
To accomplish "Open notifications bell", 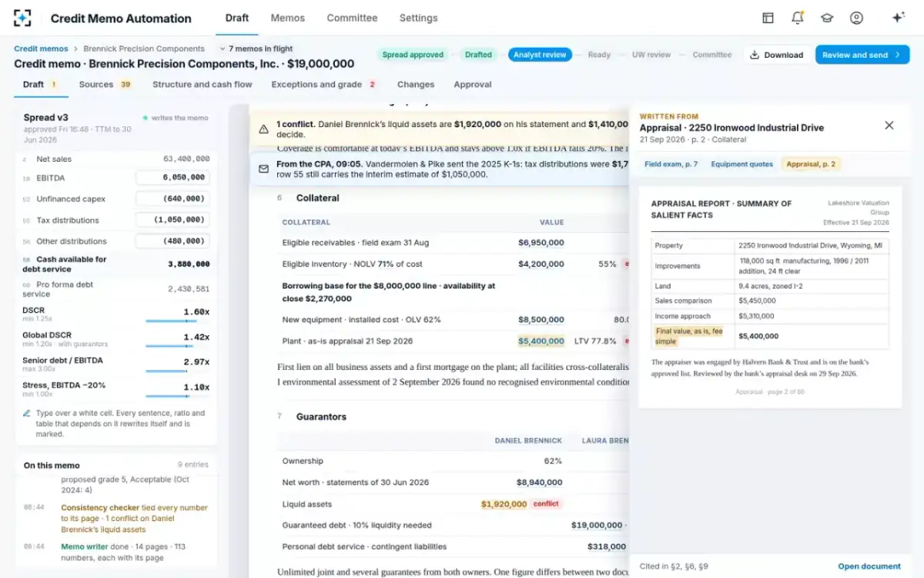I will pos(798,18).
